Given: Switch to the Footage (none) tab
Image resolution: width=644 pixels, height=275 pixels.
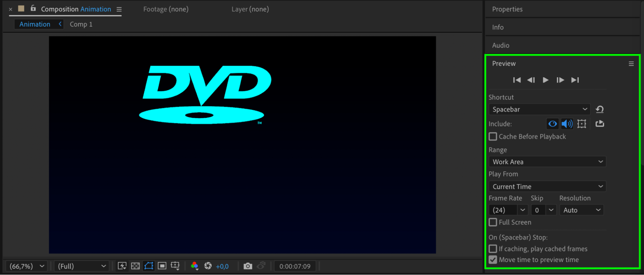Looking at the screenshot, I should (166, 9).
